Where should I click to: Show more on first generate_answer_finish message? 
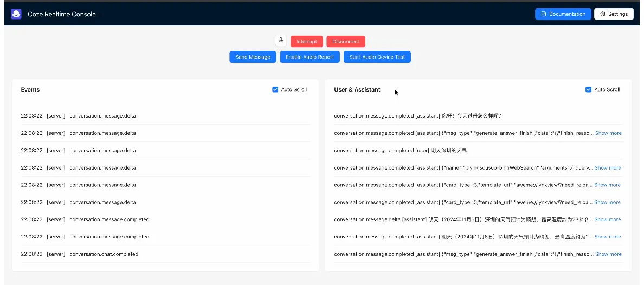[608, 133]
